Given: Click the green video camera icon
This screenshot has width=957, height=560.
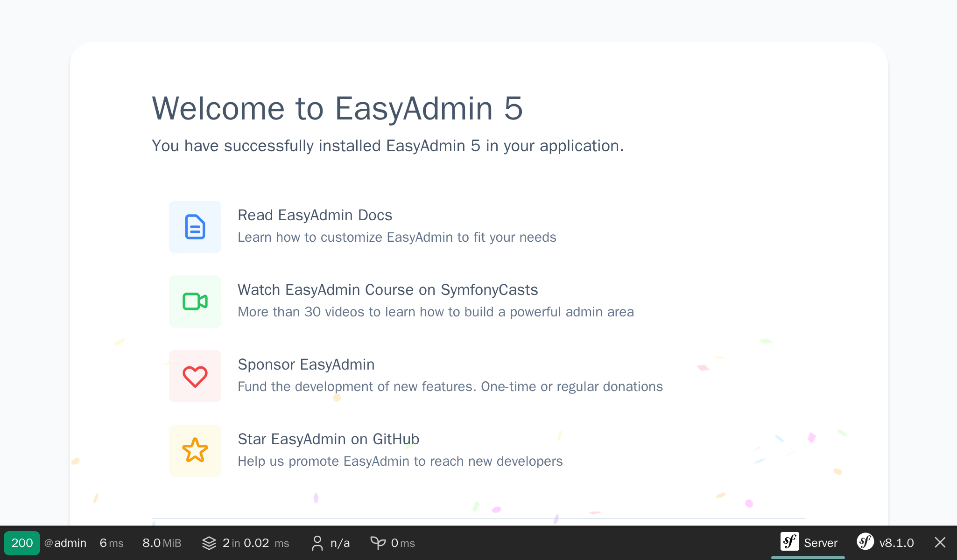Looking at the screenshot, I should click(195, 301).
